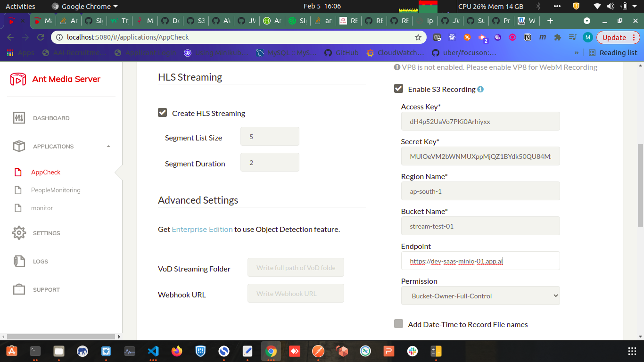Open the Dashboard sidebar item
The height and width of the screenshot is (362, 644).
coord(41,118)
